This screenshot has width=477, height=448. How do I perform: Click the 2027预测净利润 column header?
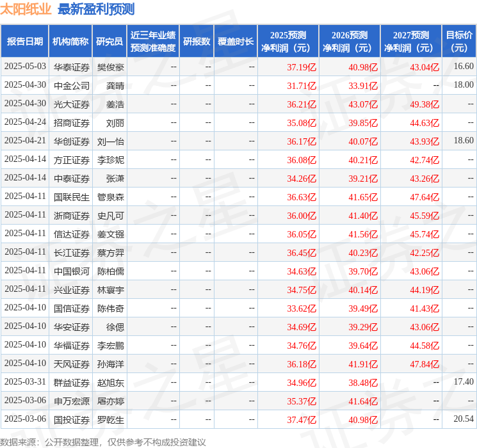411,41
